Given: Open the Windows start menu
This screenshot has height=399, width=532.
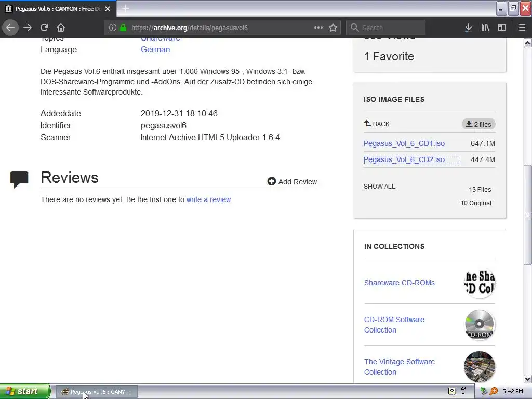Looking at the screenshot, I should (25, 391).
